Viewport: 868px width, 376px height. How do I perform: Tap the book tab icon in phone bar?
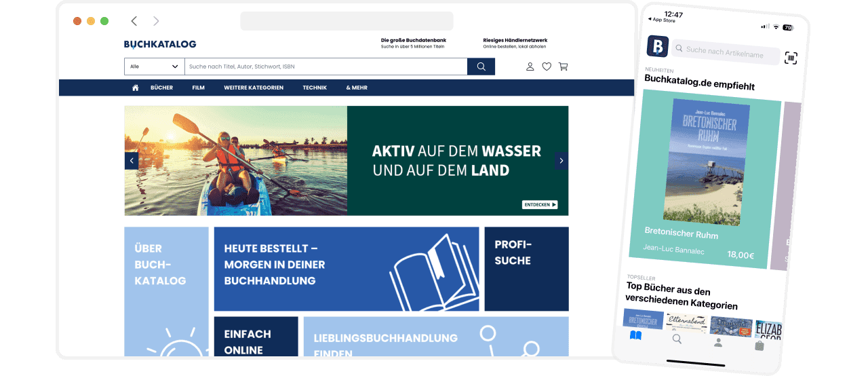[x=635, y=335]
